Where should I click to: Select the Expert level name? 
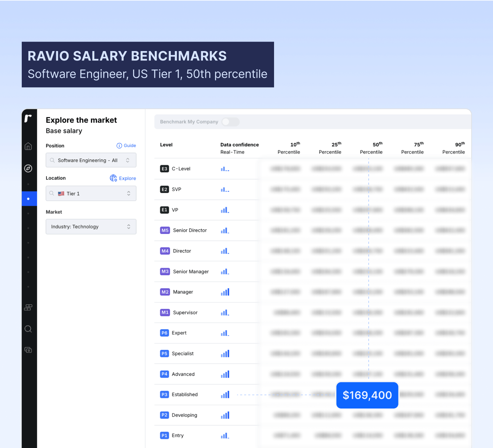pos(179,333)
